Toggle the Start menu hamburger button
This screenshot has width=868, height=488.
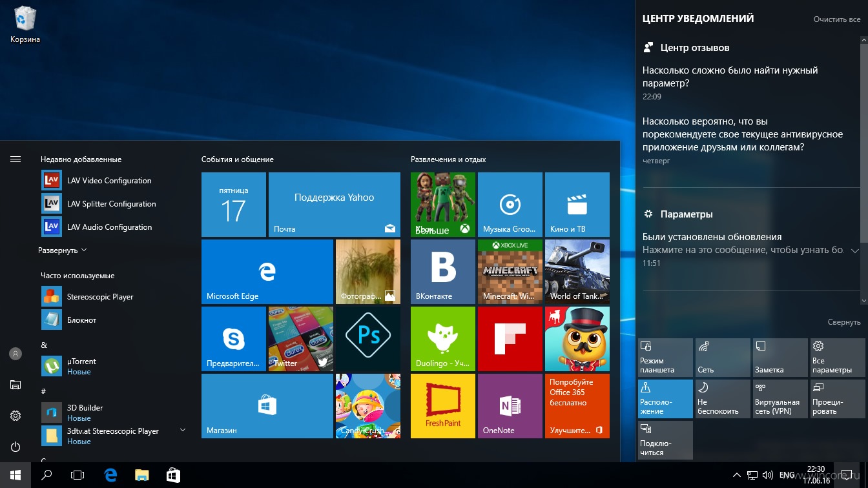15,159
